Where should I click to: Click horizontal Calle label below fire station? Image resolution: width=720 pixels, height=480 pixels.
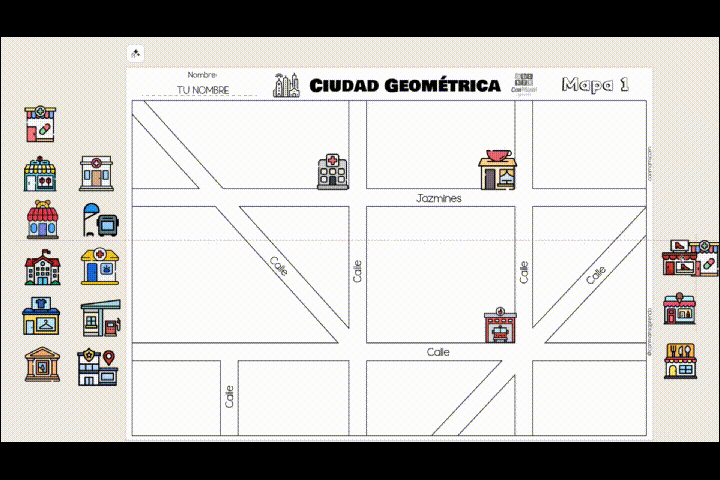tap(438, 352)
